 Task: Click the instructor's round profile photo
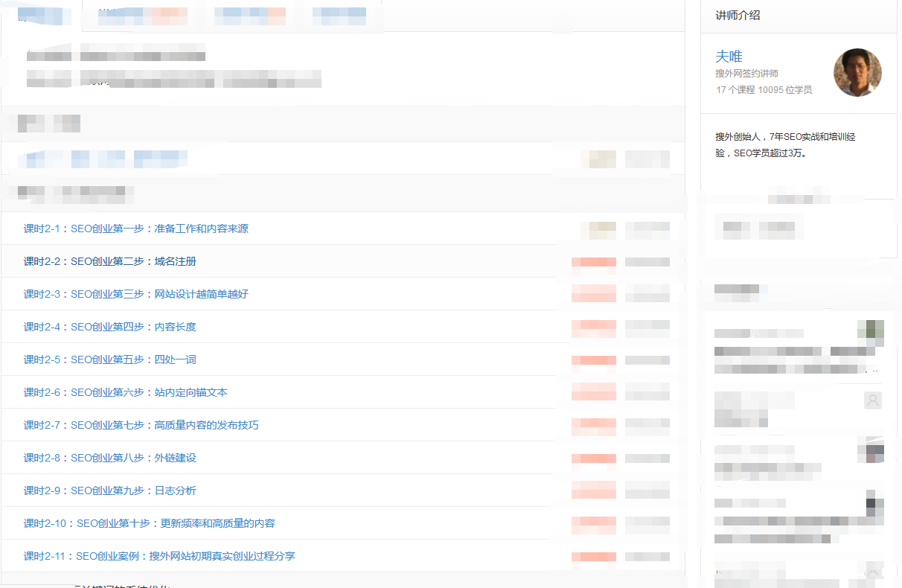click(x=857, y=72)
